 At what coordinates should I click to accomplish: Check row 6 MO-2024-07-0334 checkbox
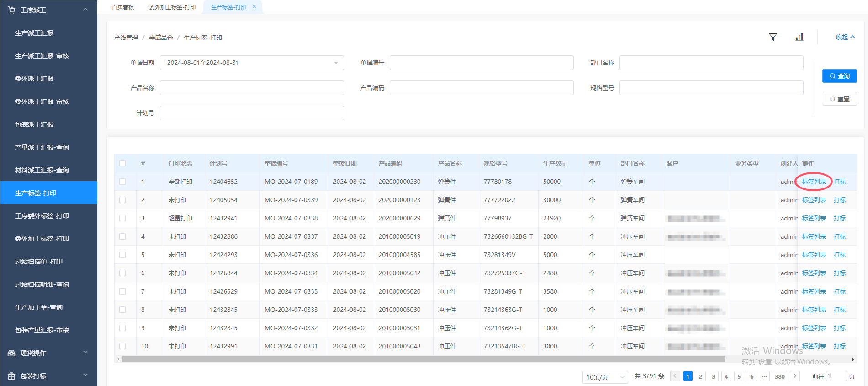[122, 273]
